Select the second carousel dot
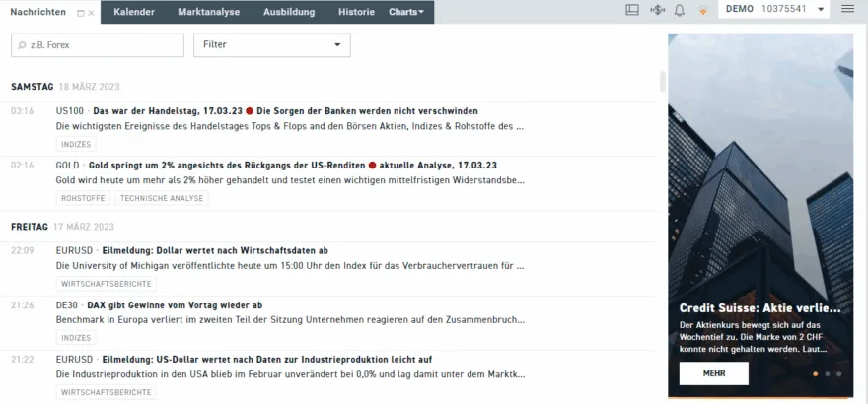The height and width of the screenshot is (404, 868). (x=827, y=374)
